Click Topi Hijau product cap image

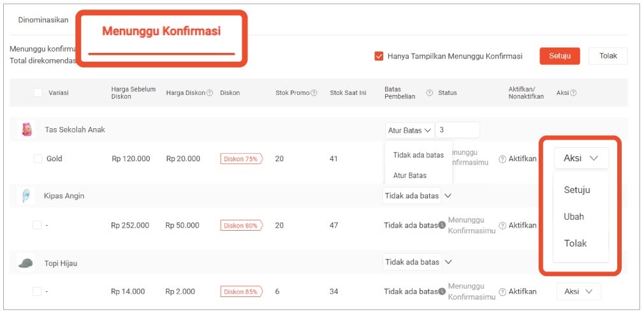pyautogui.click(x=26, y=262)
